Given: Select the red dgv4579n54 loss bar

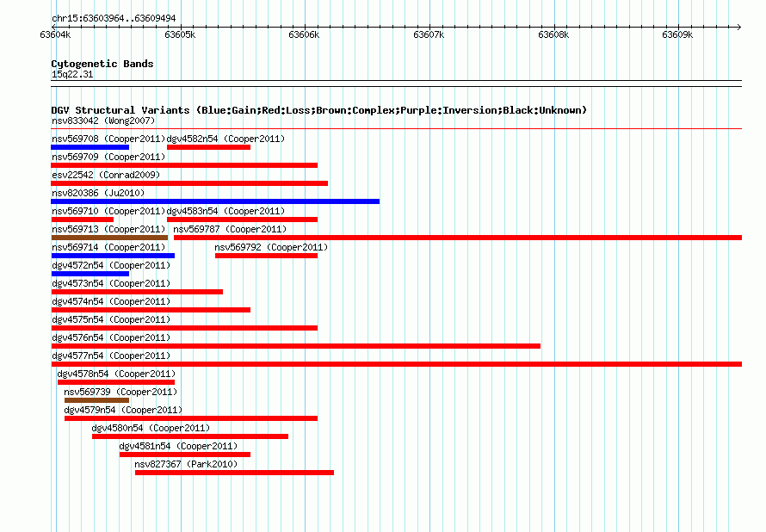Looking at the screenshot, I should tap(191, 418).
